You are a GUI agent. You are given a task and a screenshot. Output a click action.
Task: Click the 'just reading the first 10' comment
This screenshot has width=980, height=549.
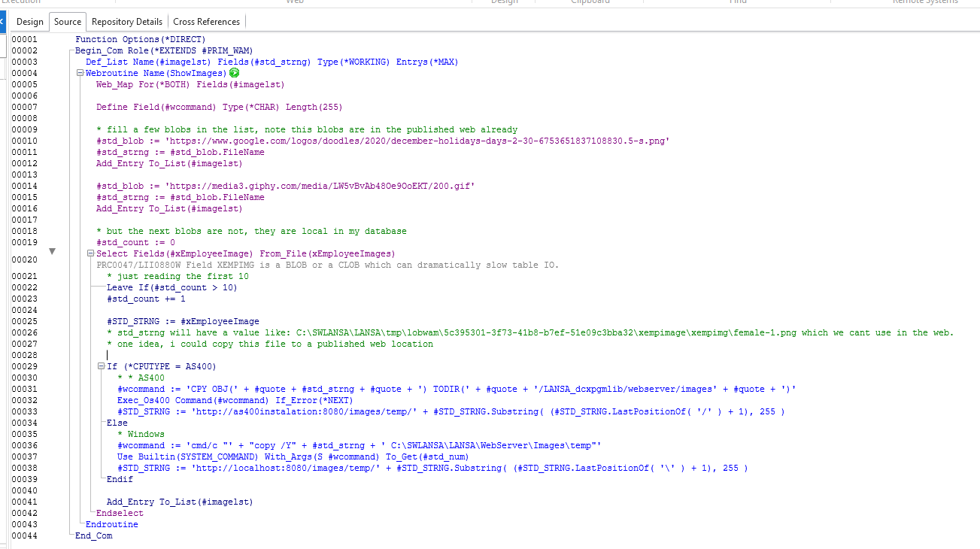tap(177, 276)
